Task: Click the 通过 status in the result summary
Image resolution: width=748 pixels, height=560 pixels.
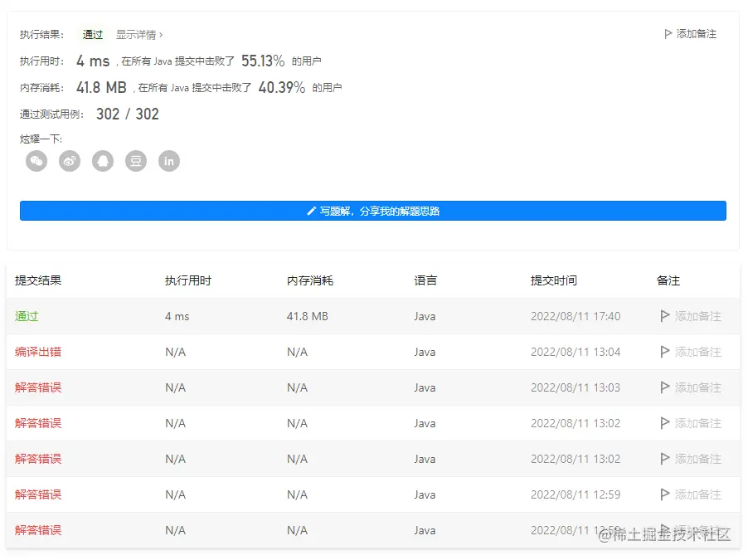Action: (93, 34)
